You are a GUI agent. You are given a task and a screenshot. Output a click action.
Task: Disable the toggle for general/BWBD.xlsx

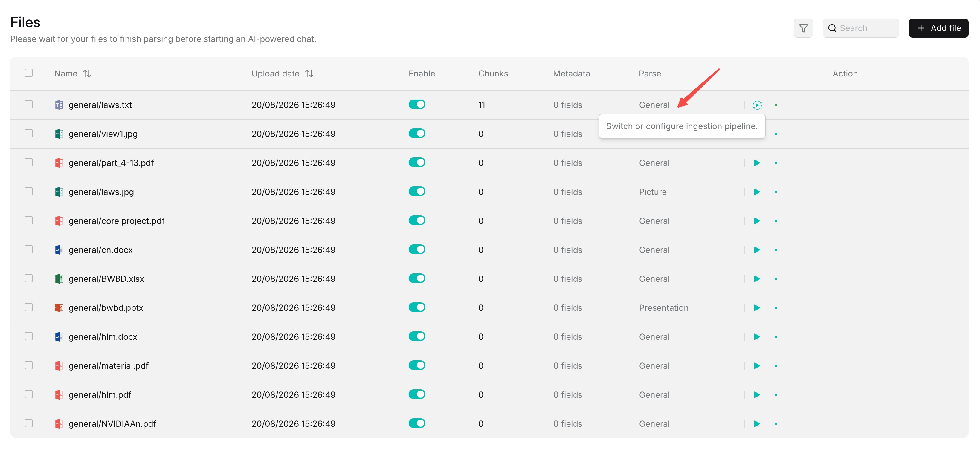pyautogui.click(x=416, y=278)
